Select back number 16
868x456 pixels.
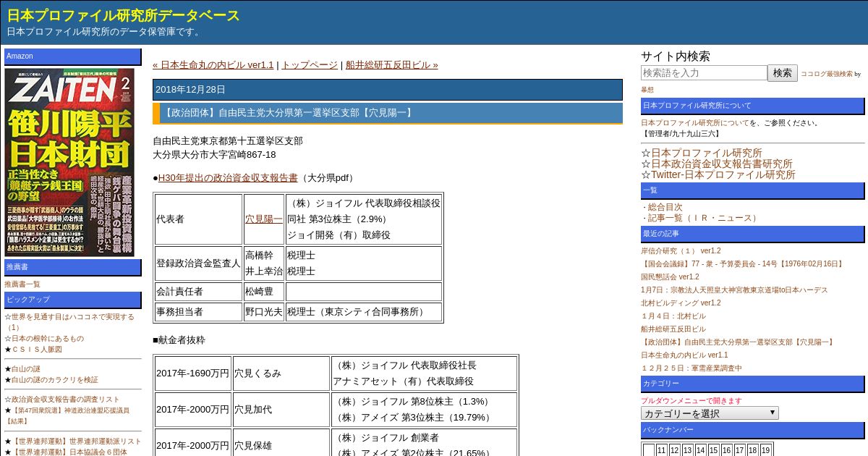coord(726,450)
